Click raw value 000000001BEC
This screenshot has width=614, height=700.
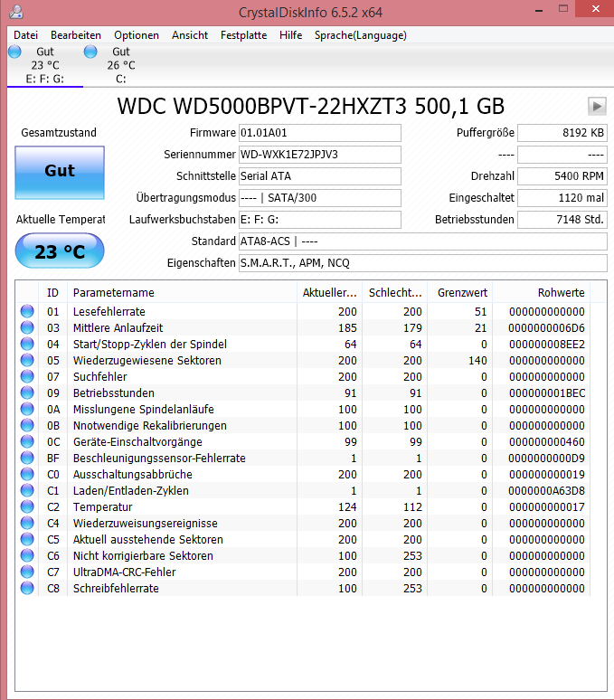pyautogui.click(x=546, y=393)
